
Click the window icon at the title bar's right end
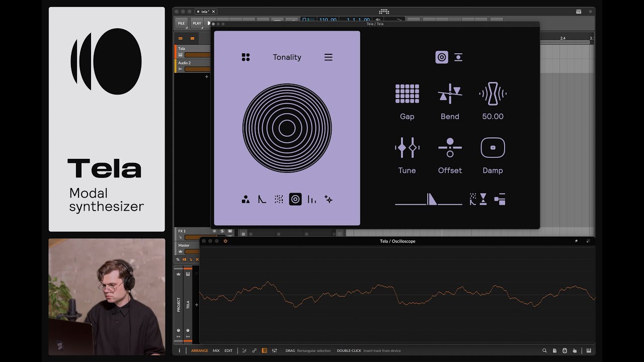tap(579, 12)
